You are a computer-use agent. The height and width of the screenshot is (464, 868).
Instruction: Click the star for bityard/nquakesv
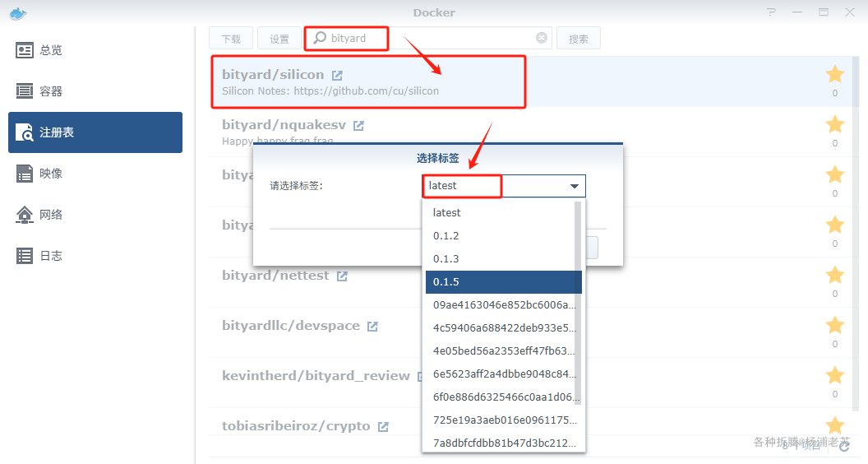tap(835, 124)
